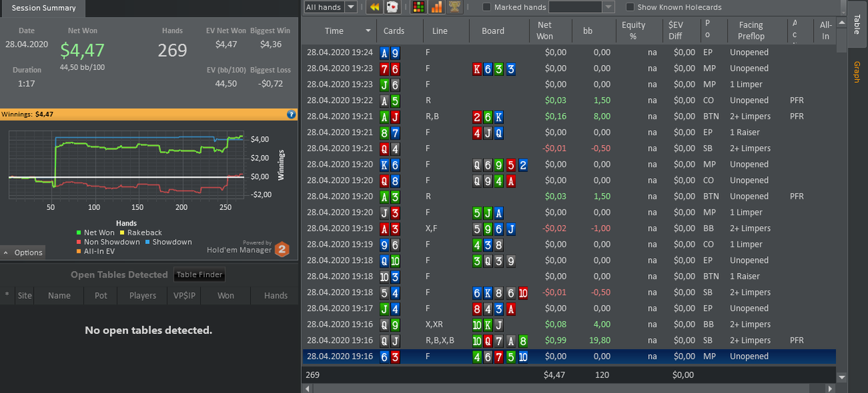Viewport: 868px width, 393px height.
Task: Click the blue help icon on Winnings bar
Action: click(x=292, y=115)
